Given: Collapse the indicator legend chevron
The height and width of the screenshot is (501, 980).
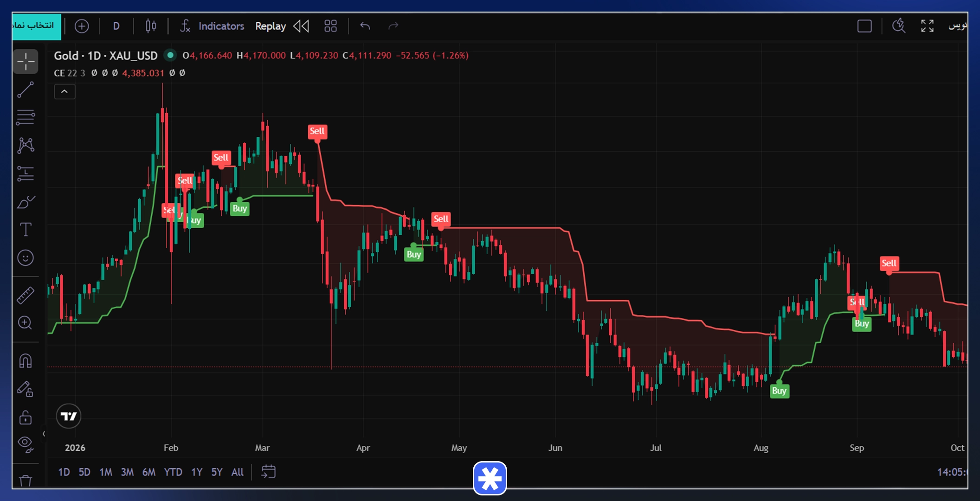Looking at the screenshot, I should click(64, 92).
